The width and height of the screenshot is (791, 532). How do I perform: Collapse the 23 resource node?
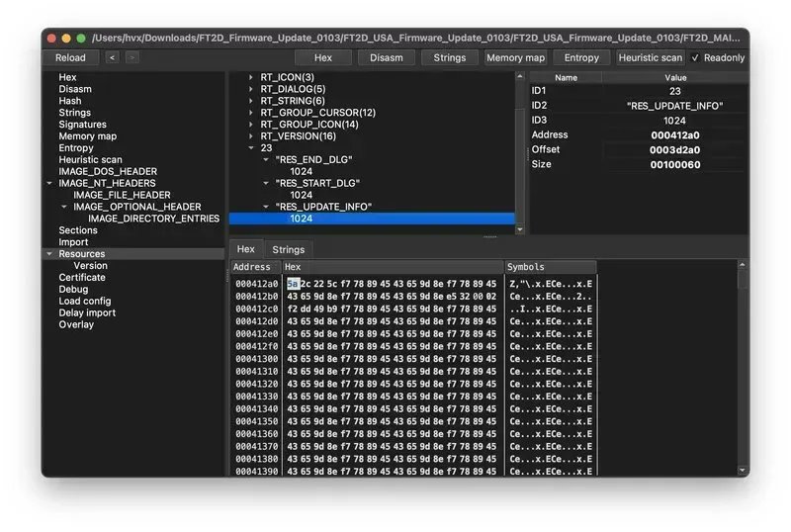tap(251, 148)
